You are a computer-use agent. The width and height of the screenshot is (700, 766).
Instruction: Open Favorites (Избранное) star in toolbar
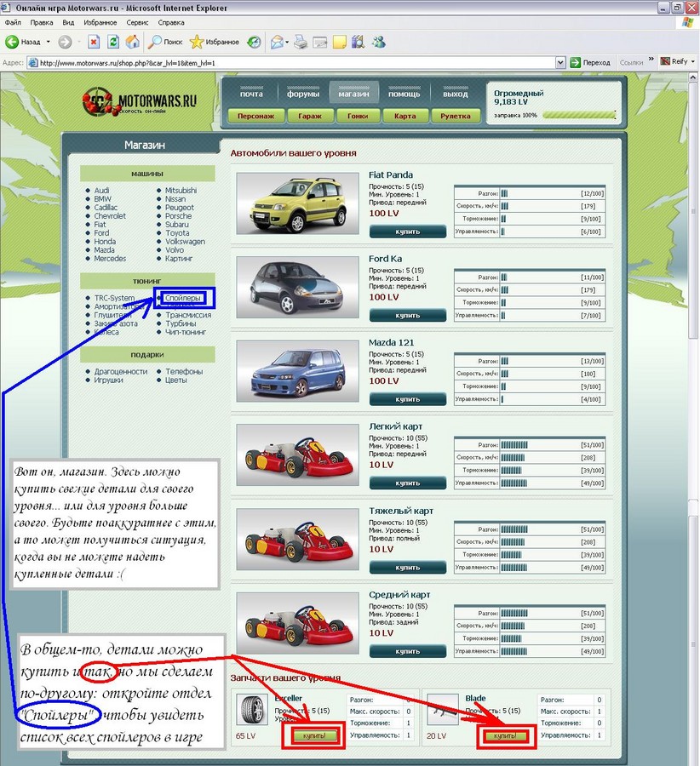(215, 42)
